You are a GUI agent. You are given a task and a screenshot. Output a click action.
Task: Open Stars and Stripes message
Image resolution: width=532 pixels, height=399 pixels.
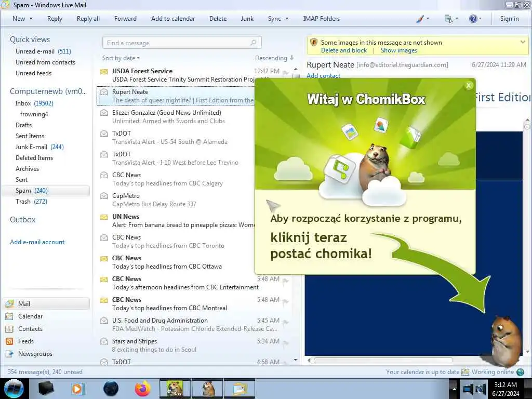tap(193, 345)
